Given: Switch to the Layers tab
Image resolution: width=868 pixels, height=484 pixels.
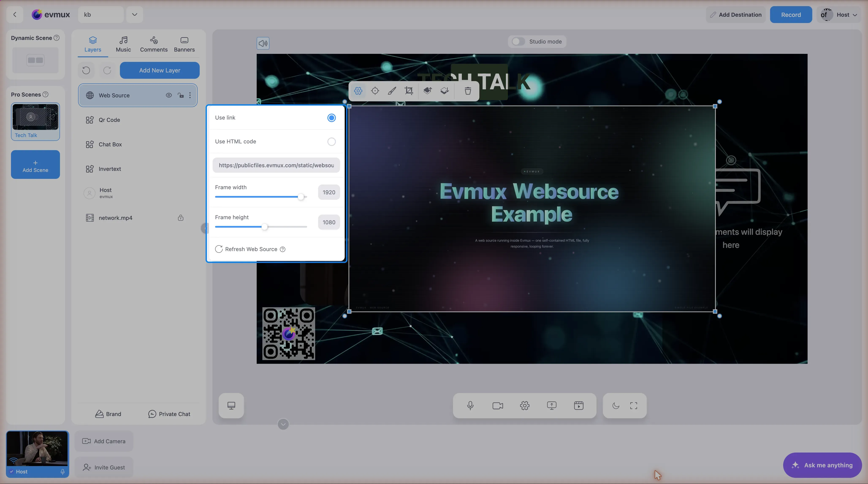Looking at the screenshot, I should coord(93,45).
